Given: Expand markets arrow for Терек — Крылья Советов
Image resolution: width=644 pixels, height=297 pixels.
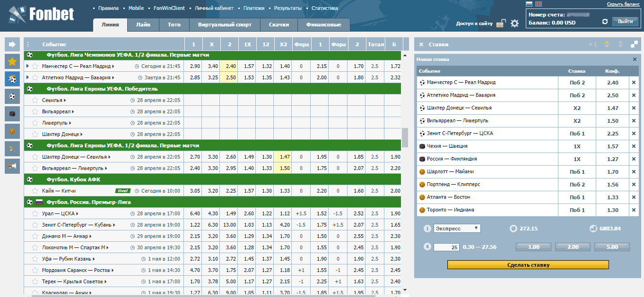Looking at the screenshot, I should click(105, 281).
